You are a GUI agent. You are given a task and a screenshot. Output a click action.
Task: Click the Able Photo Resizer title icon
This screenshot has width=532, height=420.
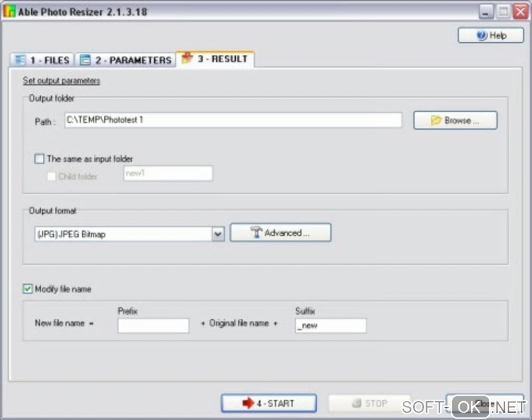point(9,11)
